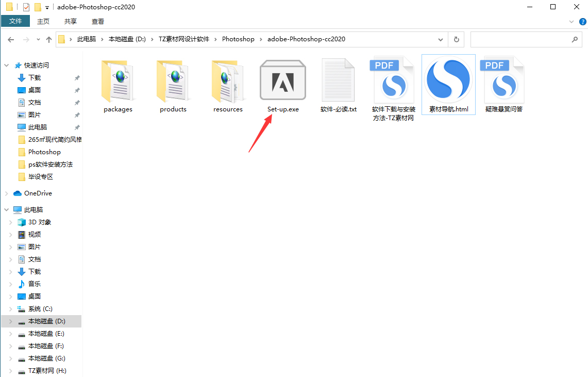
Task: Select 此电脑 root node in navigation tree
Action: pyautogui.click(x=33, y=210)
